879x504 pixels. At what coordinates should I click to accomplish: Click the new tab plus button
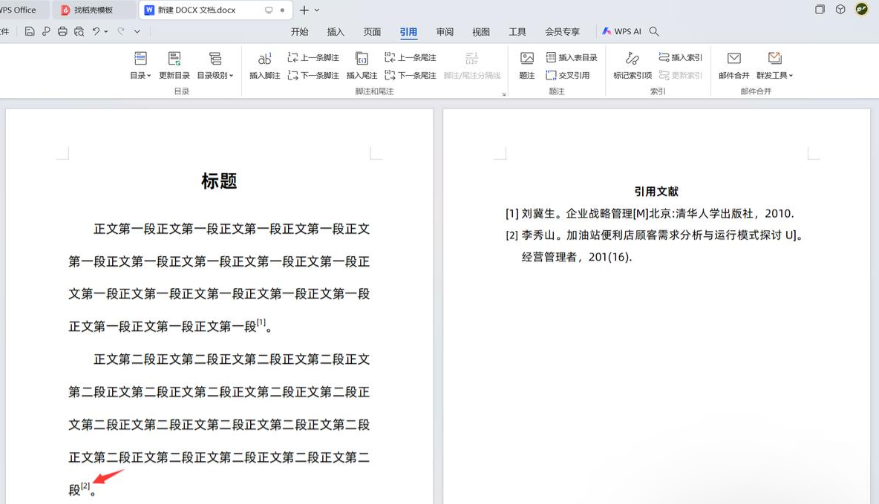click(304, 10)
